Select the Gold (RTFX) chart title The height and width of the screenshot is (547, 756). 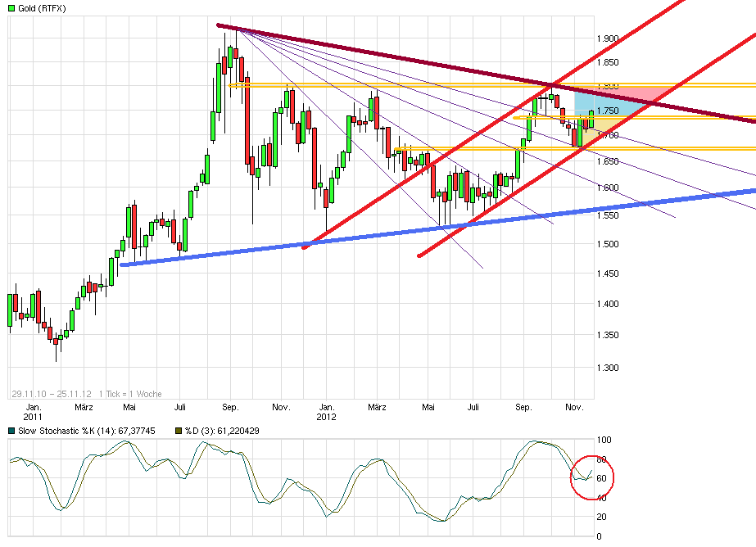coord(39,7)
